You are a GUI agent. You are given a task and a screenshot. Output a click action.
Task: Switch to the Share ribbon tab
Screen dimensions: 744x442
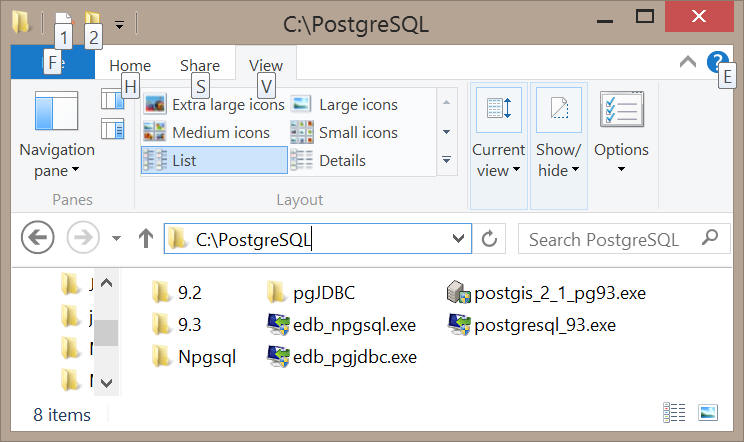click(200, 65)
